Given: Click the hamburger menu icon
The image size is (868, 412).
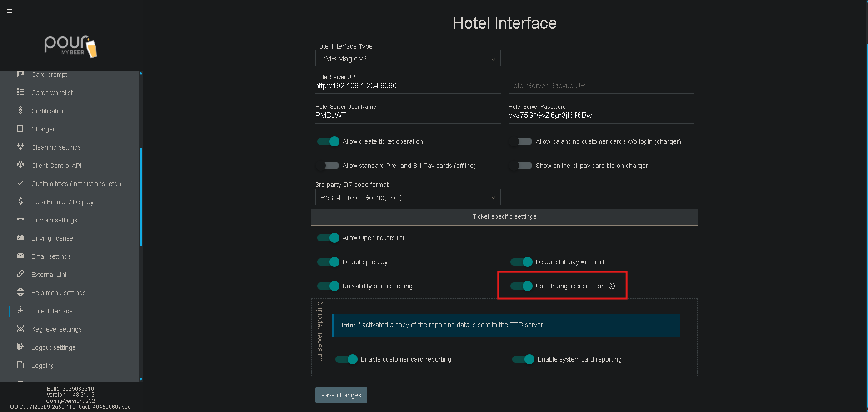Looking at the screenshot, I should click(10, 11).
